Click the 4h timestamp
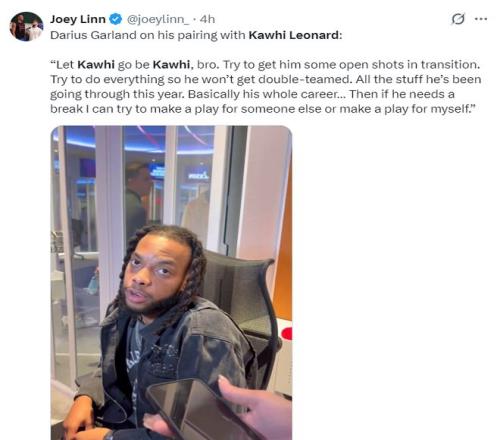500x440 pixels. (x=207, y=19)
